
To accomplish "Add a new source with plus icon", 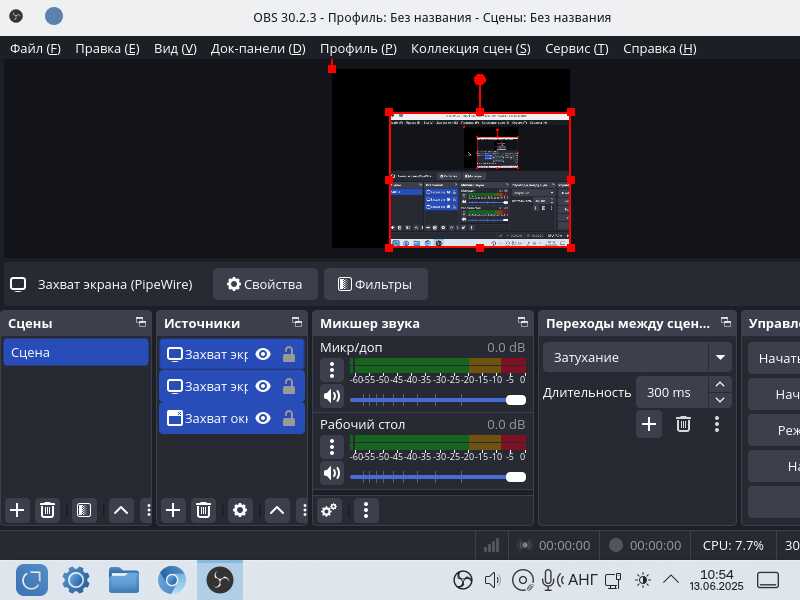I will [x=173, y=510].
